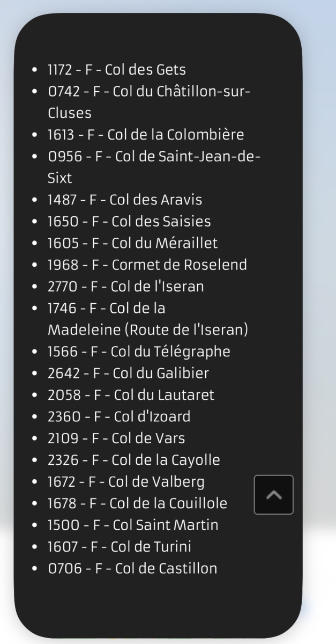Click the Col du Galibier entry
336x644 pixels.
point(128,373)
